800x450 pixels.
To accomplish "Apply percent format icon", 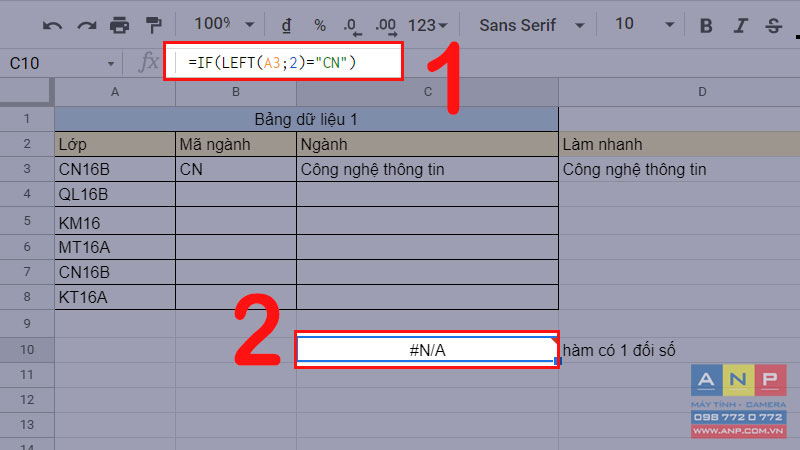I will point(319,25).
